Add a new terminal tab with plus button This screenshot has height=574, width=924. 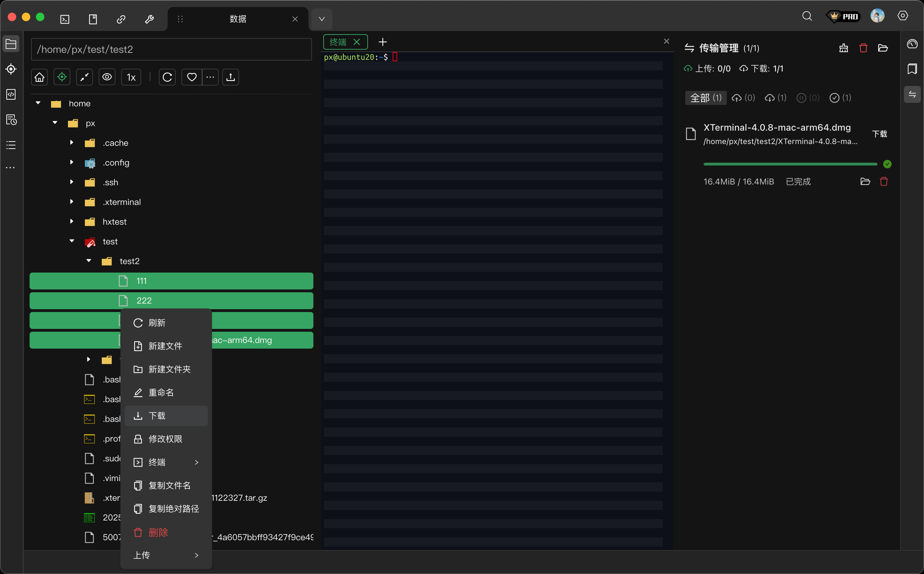[382, 42]
